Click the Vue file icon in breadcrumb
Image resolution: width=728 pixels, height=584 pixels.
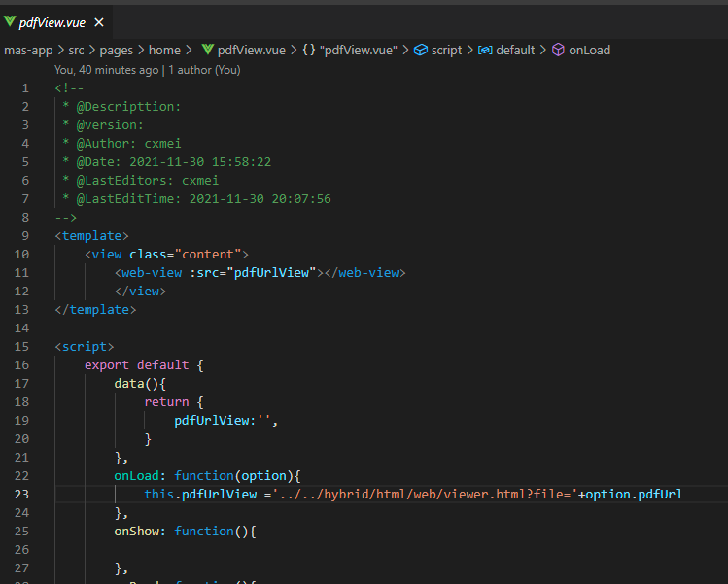208,50
